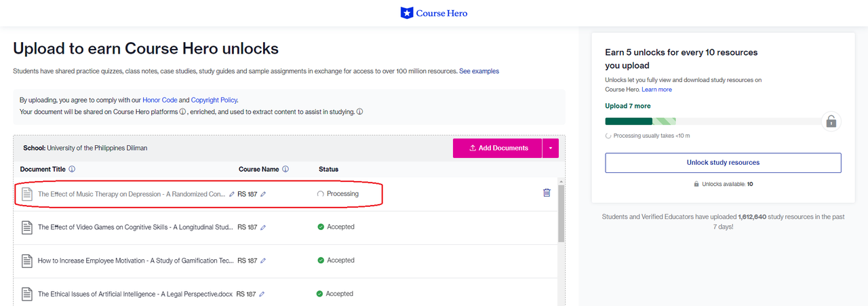Viewport: 868px width, 306px height.
Task: Click 'RS 187' in Video Games row
Action: click(x=248, y=227)
